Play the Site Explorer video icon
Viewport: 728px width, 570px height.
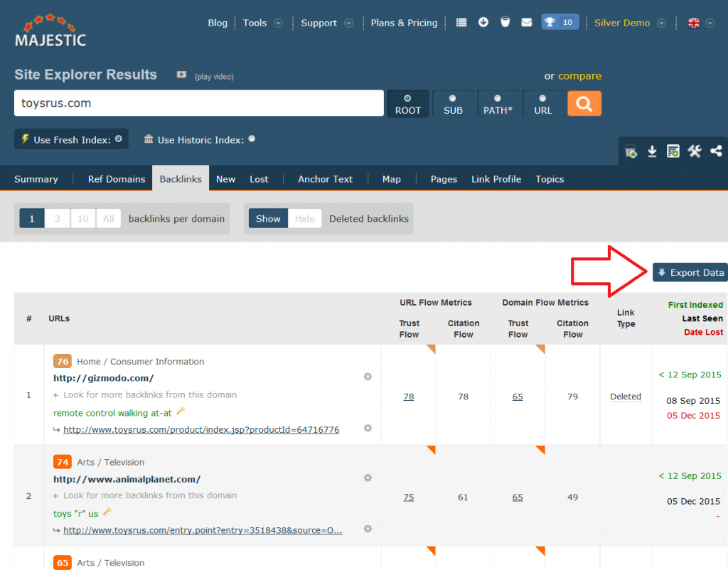coord(181,75)
